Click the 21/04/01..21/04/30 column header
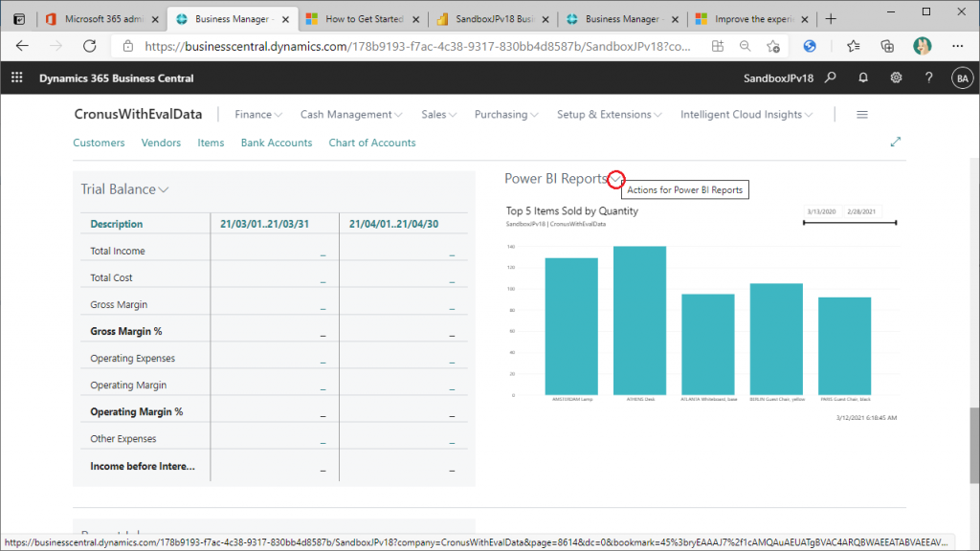 point(393,224)
